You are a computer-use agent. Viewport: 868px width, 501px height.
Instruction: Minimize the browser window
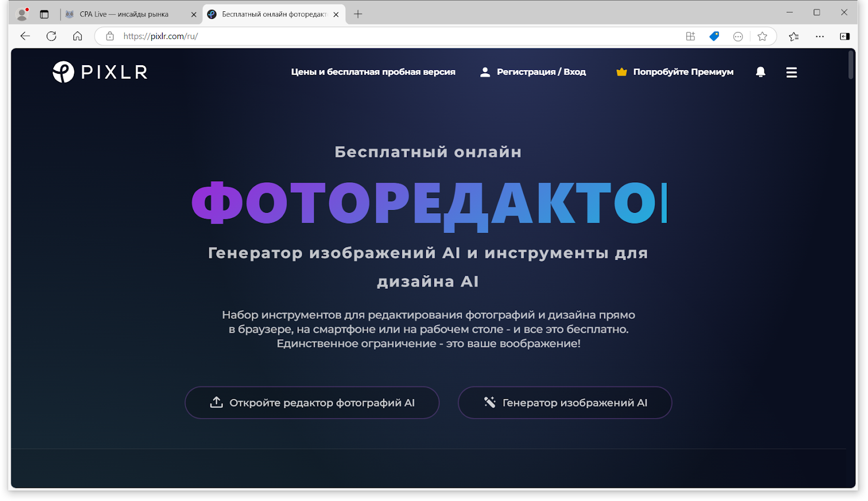(790, 12)
